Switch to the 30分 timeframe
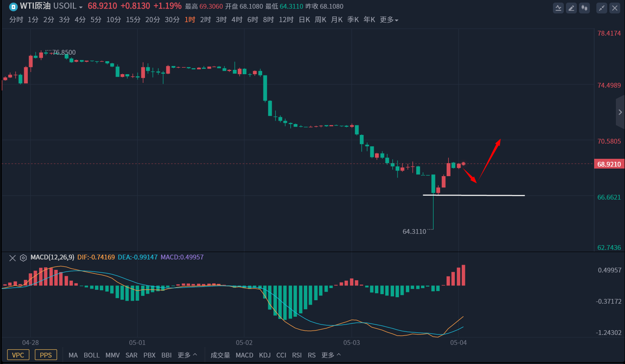Viewport: 625px width, 364px height. (172, 20)
